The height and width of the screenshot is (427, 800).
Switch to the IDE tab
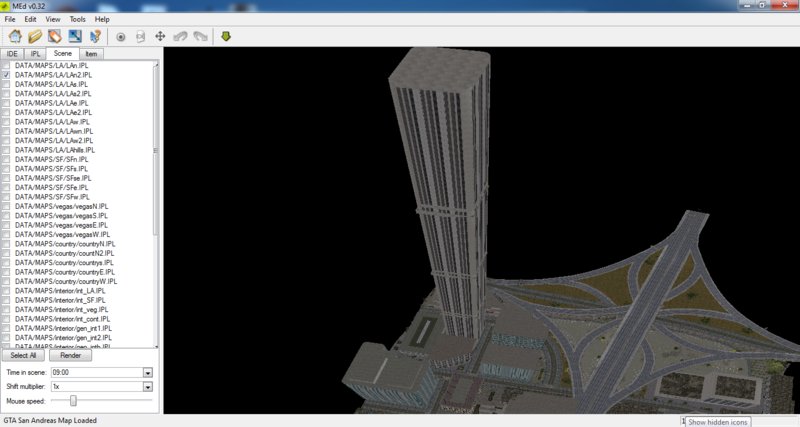(x=12, y=54)
